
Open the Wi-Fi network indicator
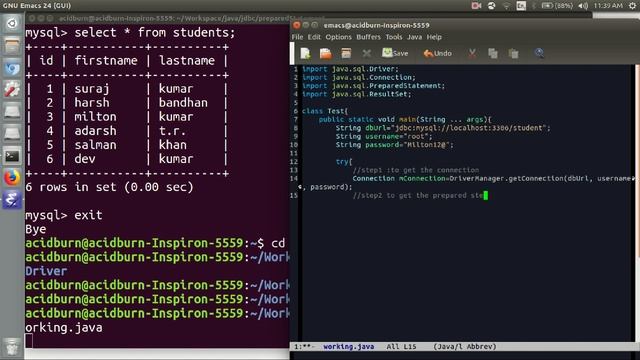tap(506, 6)
